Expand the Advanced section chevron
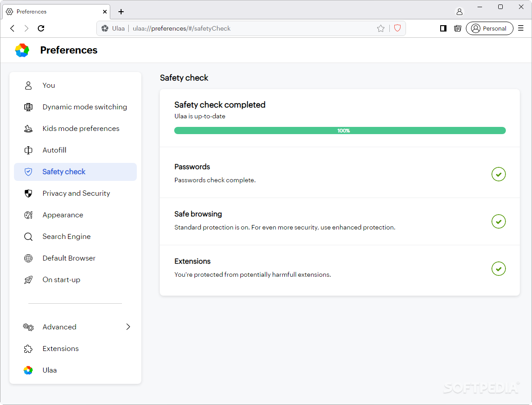The width and height of the screenshot is (532, 405). (128, 327)
